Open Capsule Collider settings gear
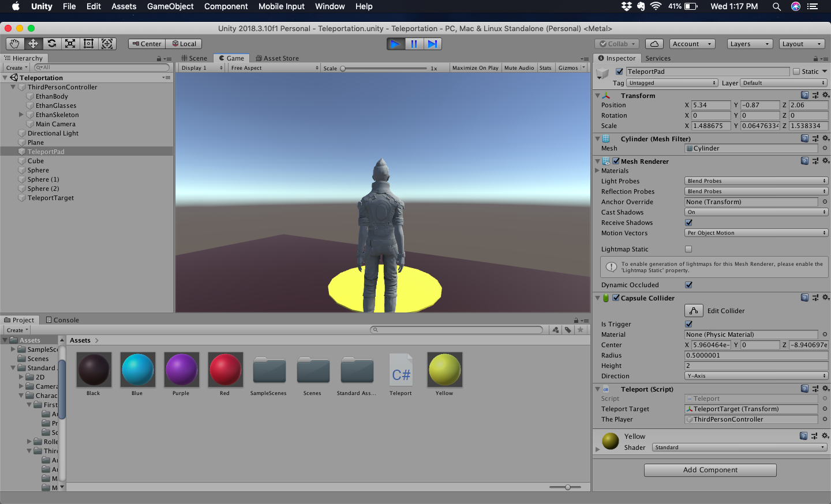The image size is (831, 504). [825, 298]
